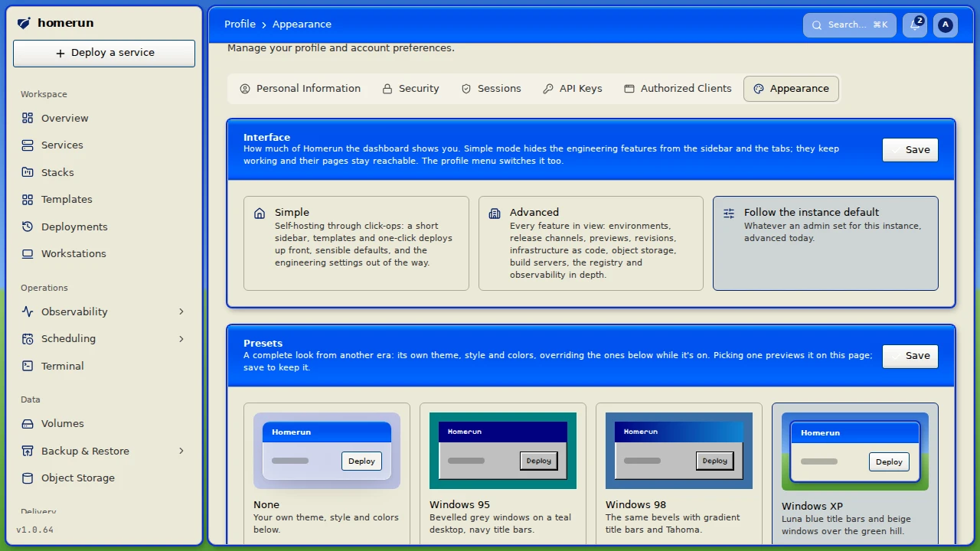Switch to the Security tab

tap(411, 89)
